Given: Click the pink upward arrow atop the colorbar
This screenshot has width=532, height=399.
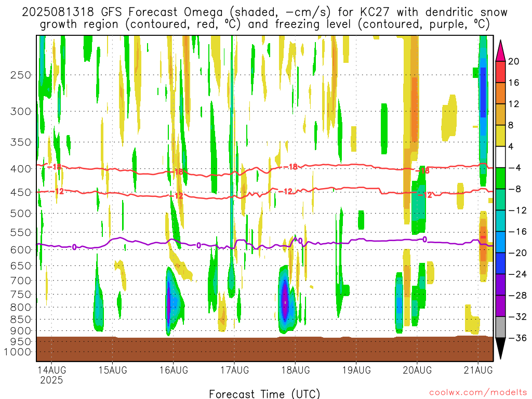Looking at the screenshot, I should 500,51.
